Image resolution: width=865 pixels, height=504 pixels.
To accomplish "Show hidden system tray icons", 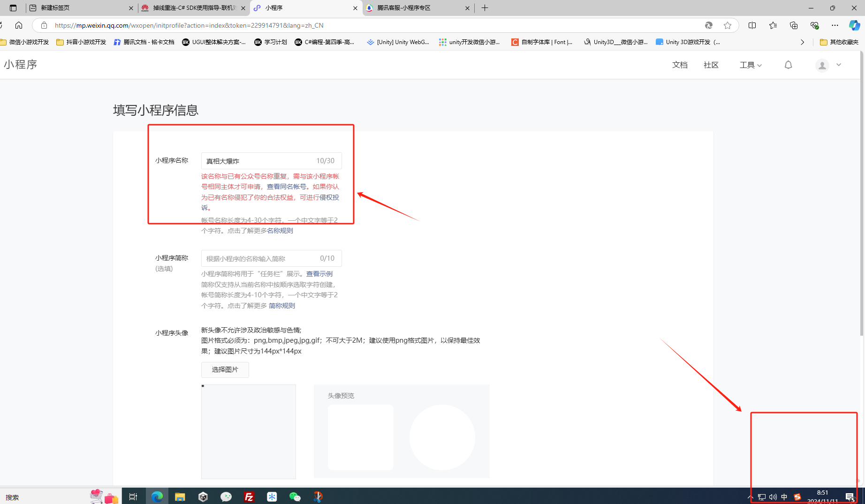I will pyautogui.click(x=750, y=497).
